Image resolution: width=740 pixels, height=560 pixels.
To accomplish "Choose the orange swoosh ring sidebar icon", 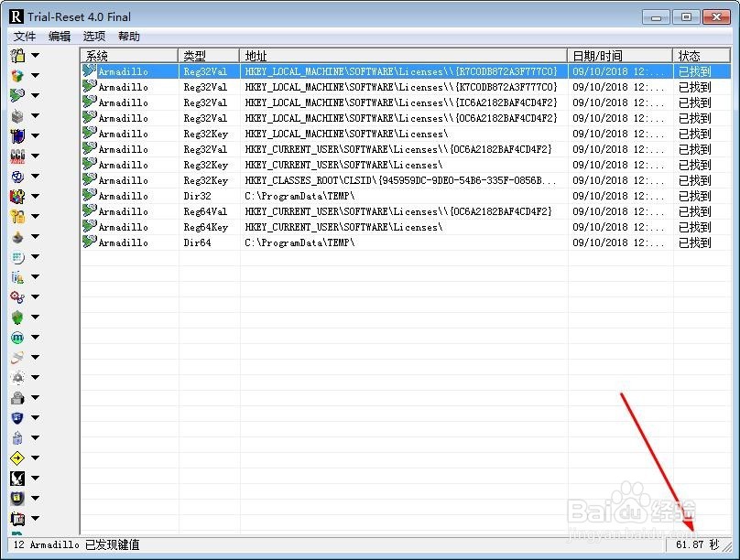I will (x=17, y=357).
